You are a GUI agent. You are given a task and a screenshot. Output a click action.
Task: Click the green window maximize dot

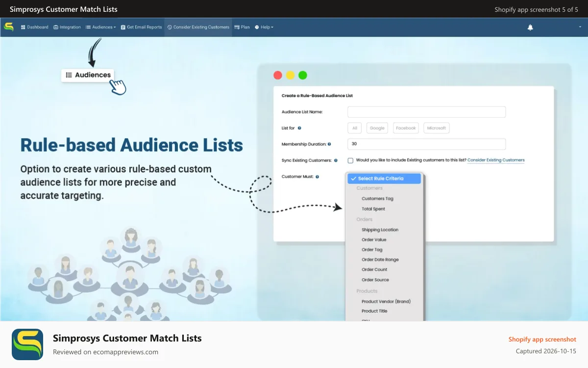click(x=303, y=75)
